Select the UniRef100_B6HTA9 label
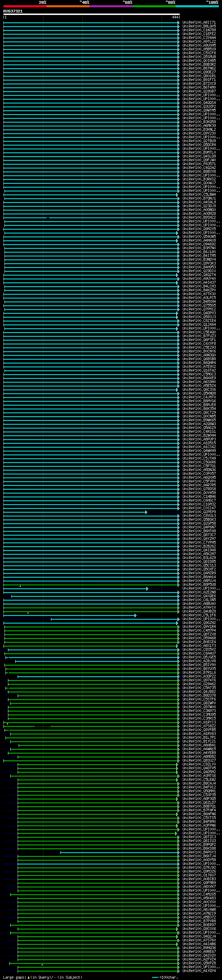222x980 pixels. point(199,531)
